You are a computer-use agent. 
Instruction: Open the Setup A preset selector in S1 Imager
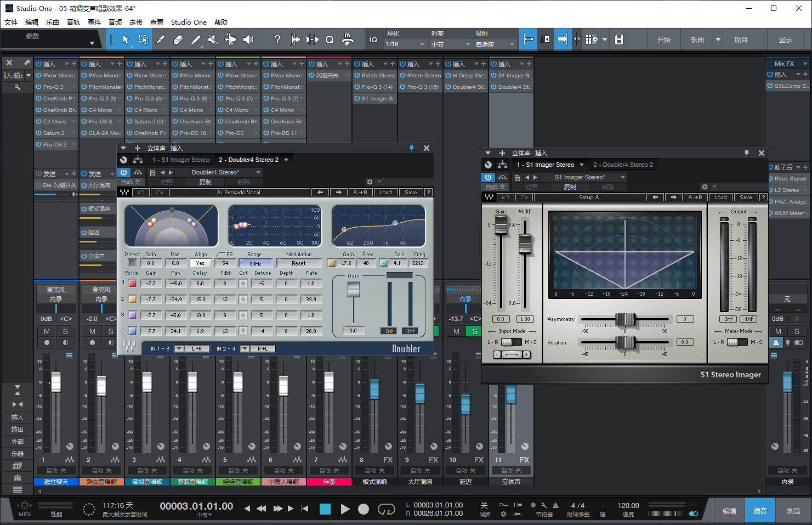588,197
